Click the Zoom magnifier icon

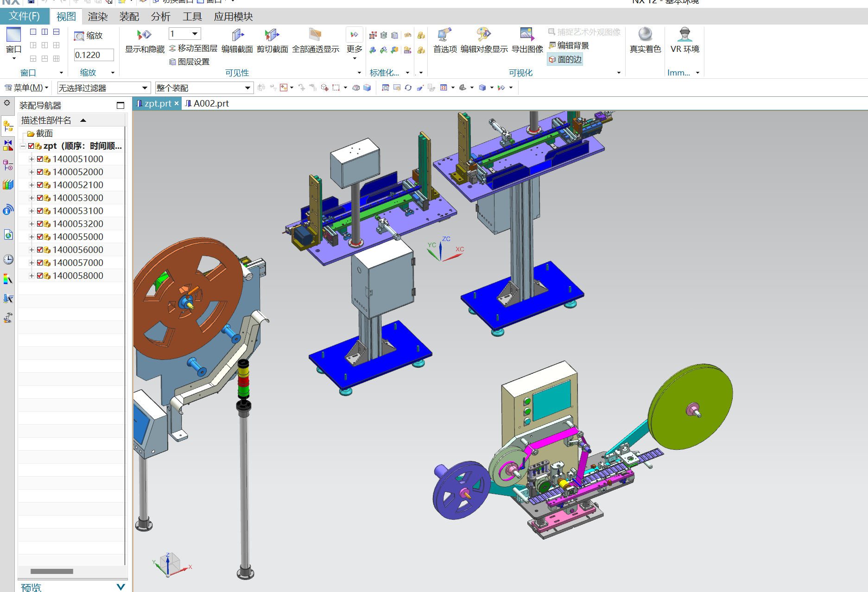pos(79,36)
